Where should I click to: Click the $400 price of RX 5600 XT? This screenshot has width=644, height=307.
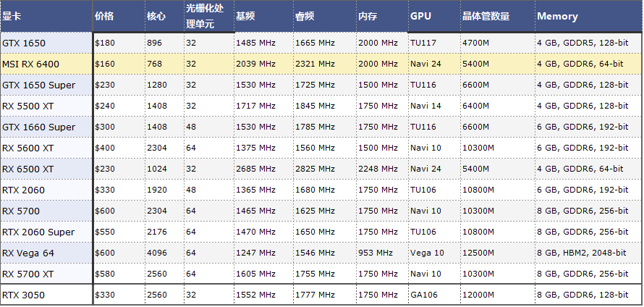click(x=119, y=148)
